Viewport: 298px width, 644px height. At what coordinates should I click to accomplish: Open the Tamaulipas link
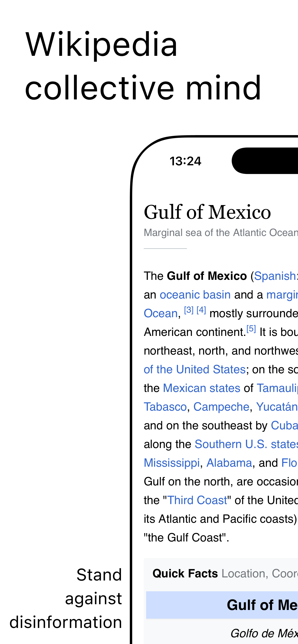pos(277,388)
